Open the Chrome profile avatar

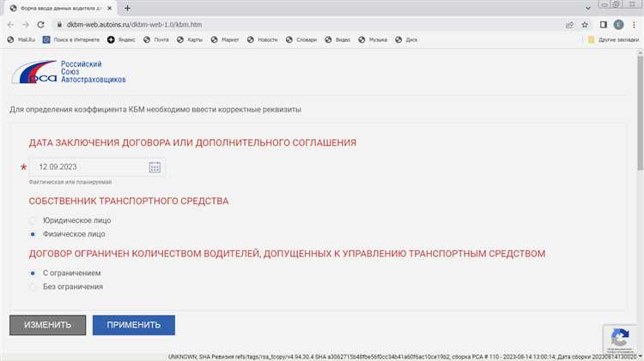click(618, 25)
